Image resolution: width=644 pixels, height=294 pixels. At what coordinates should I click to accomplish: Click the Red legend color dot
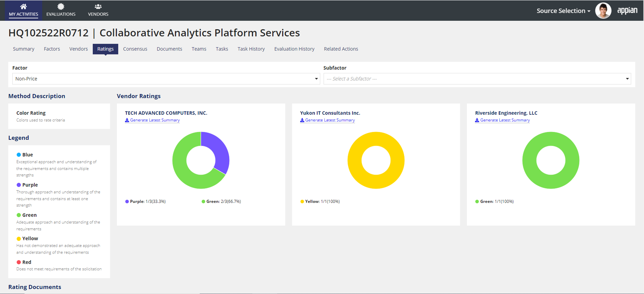(18, 262)
